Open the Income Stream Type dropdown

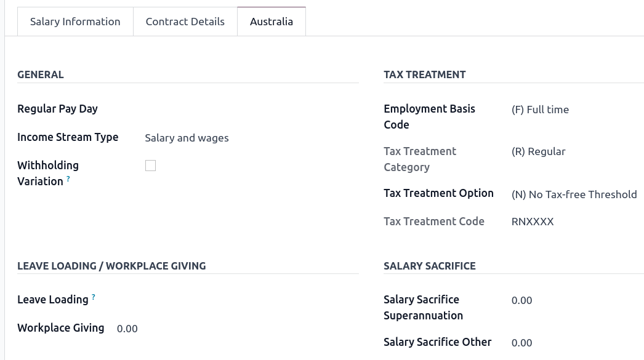tap(187, 137)
